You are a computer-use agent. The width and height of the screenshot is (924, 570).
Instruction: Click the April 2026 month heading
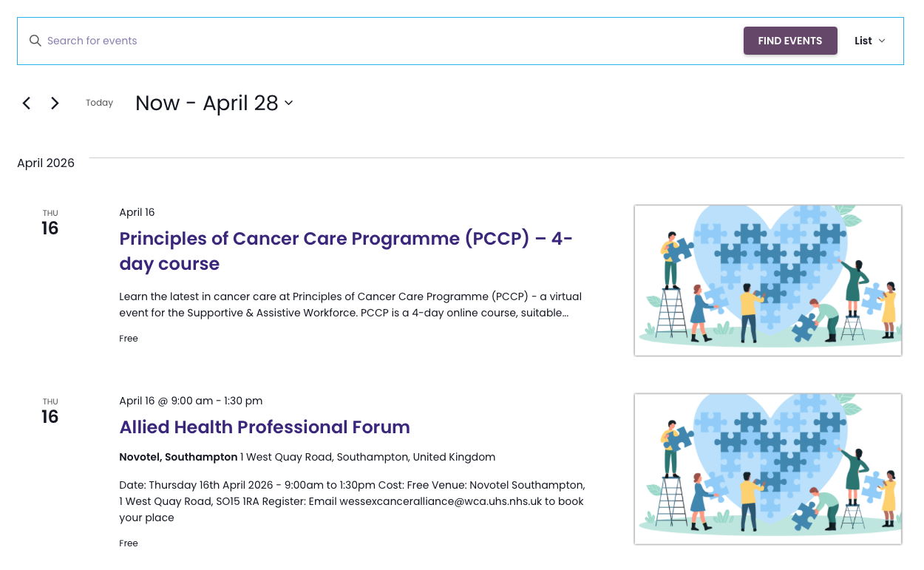46,163
